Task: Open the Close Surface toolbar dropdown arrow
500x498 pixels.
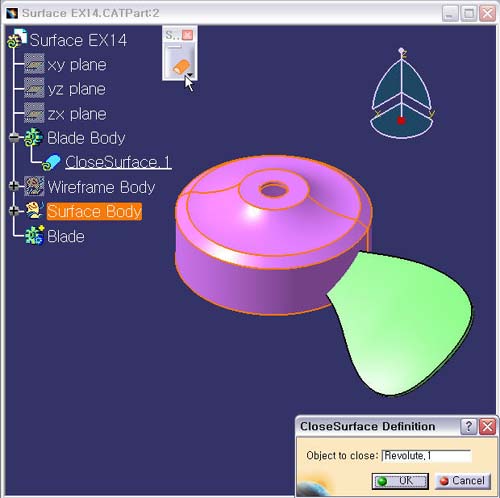Action: pos(190,75)
